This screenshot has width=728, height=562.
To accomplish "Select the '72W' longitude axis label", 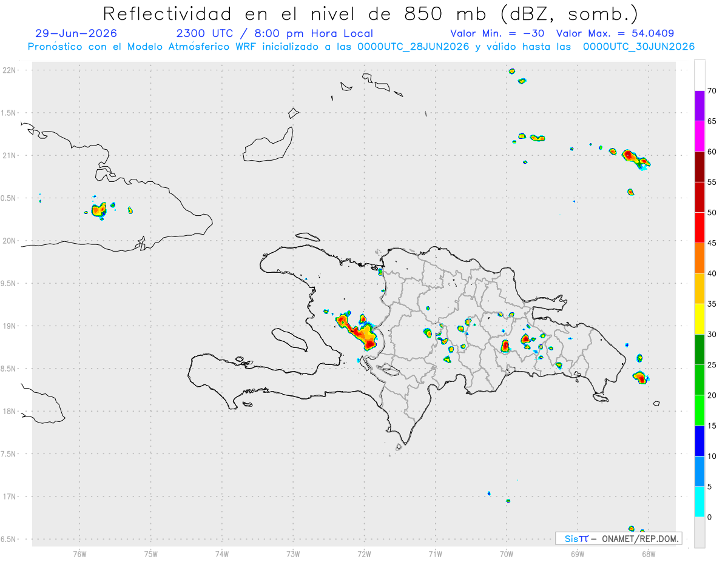I will pyautogui.click(x=364, y=554).
